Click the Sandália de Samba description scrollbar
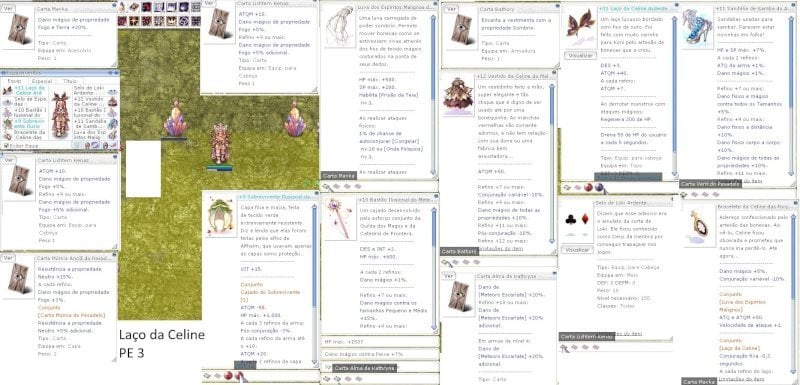This screenshot has height=385, width=800. tap(791, 97)
